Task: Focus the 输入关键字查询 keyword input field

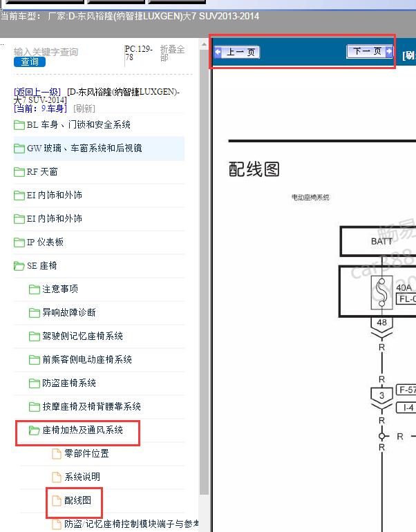Action: point(46,52)
